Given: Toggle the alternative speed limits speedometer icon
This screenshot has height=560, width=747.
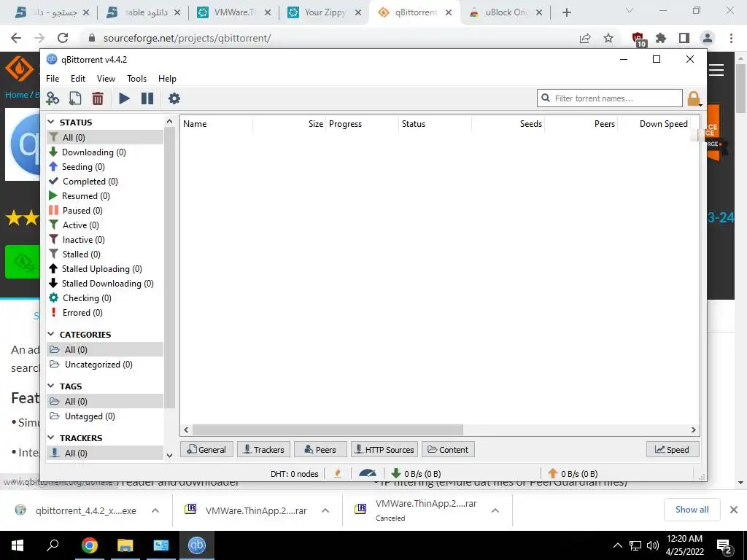Looking at the screenshot, I should (368, 473).
